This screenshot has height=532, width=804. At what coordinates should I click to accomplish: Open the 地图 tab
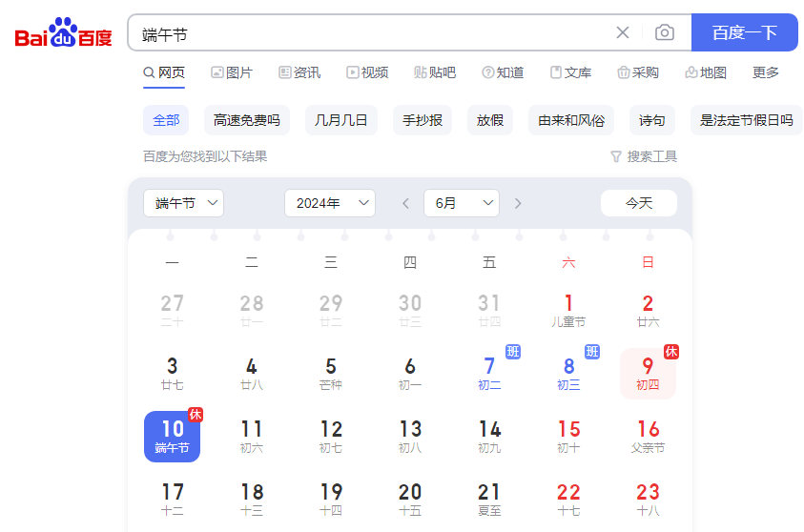[x=706, y=72]
